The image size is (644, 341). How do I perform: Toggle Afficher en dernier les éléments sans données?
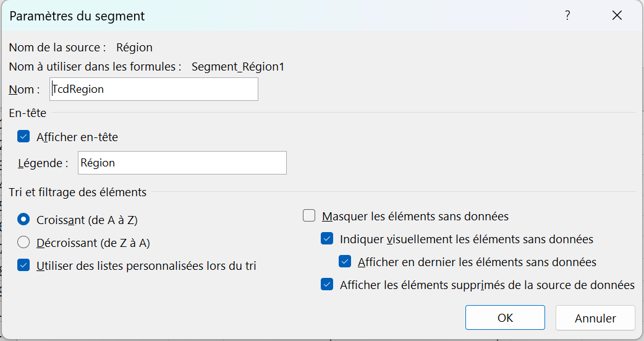click(345, 262)
